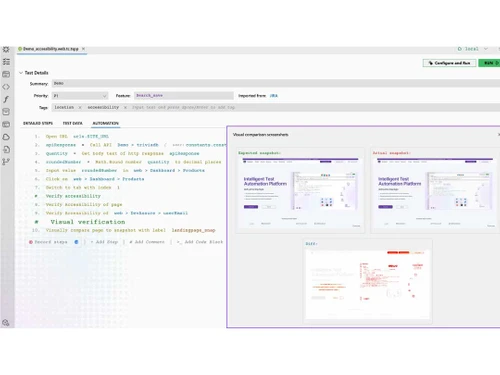Click the Feature input field
Image resolution: width=500 pixels, height=375 pixels.
coord(184,96)
